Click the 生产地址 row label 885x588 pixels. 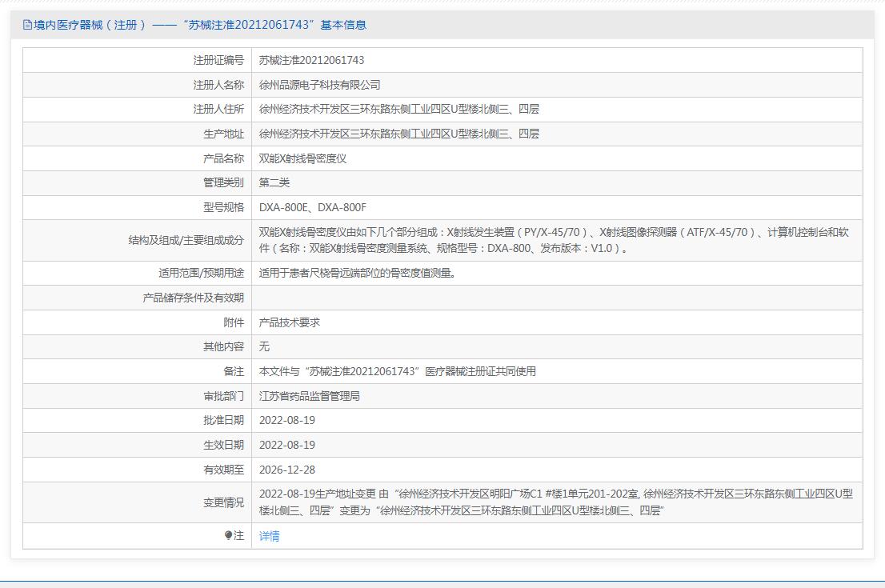(x=223, y=134)
